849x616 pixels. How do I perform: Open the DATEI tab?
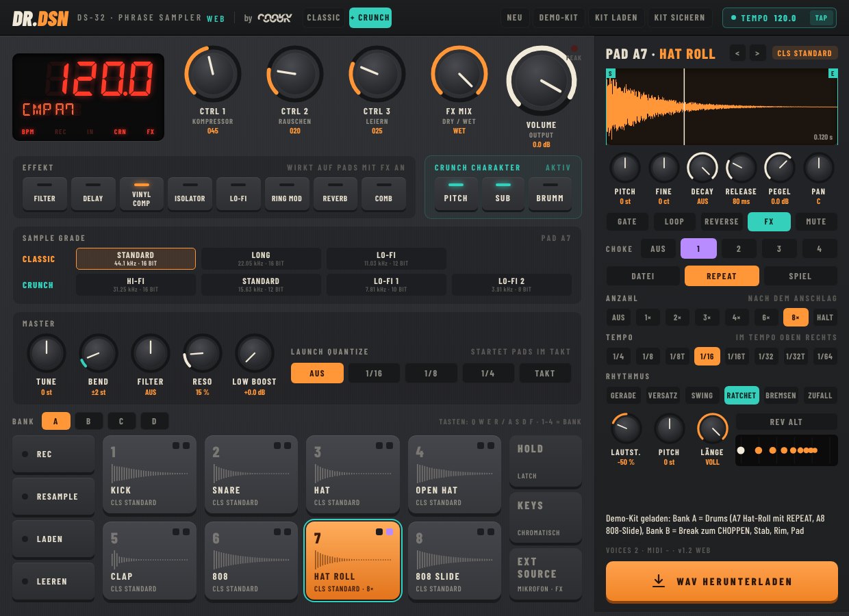(x=642, y=276)
